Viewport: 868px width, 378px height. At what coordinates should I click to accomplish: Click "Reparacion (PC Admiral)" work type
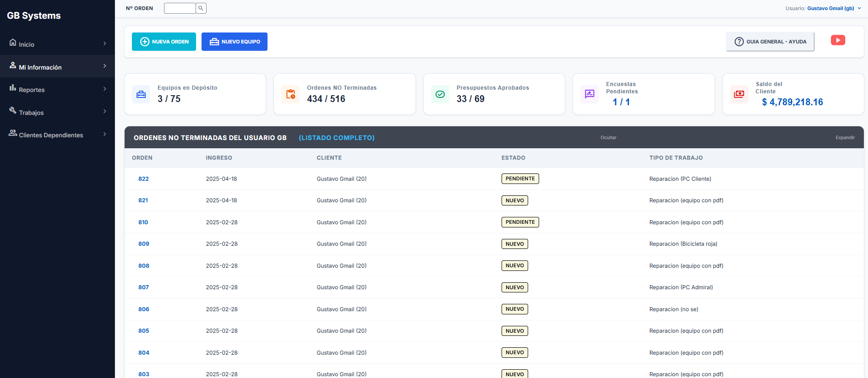(x=681, y=287)
